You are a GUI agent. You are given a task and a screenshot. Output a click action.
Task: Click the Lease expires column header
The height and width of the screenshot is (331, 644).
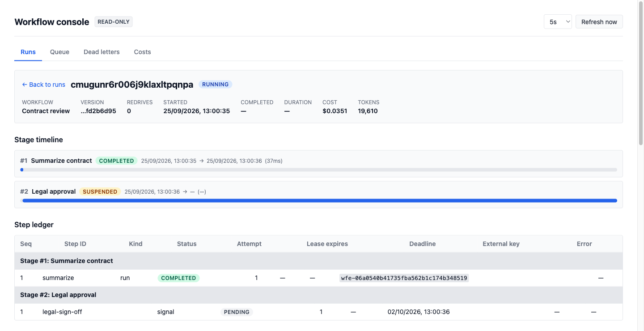pyautogui.click(x=327, y=244)
